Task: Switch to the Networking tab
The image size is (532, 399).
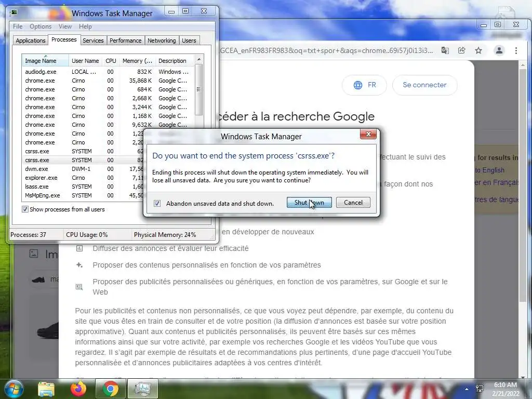Action: [162, 41]
